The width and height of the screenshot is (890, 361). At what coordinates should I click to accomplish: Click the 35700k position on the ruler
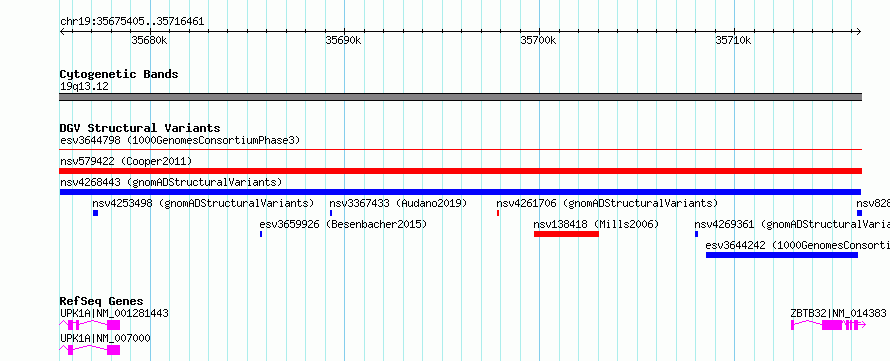click(538, 40)
